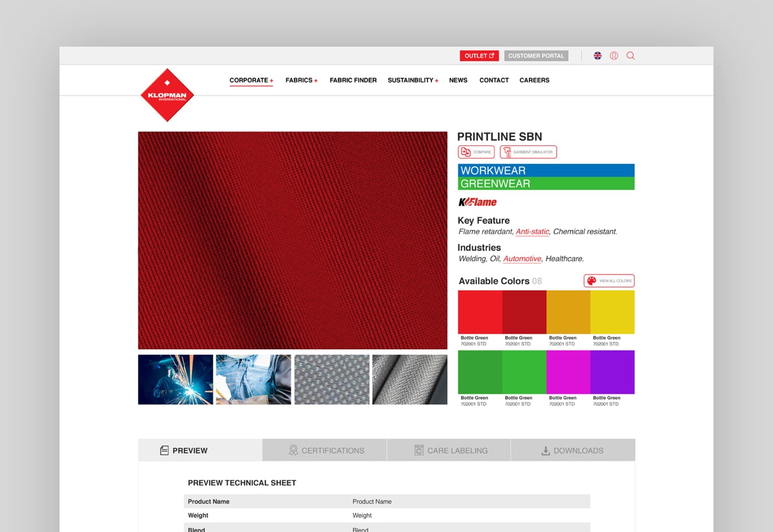Click the green GREENWEAR banner
The image size is (773, 532).
546,184
